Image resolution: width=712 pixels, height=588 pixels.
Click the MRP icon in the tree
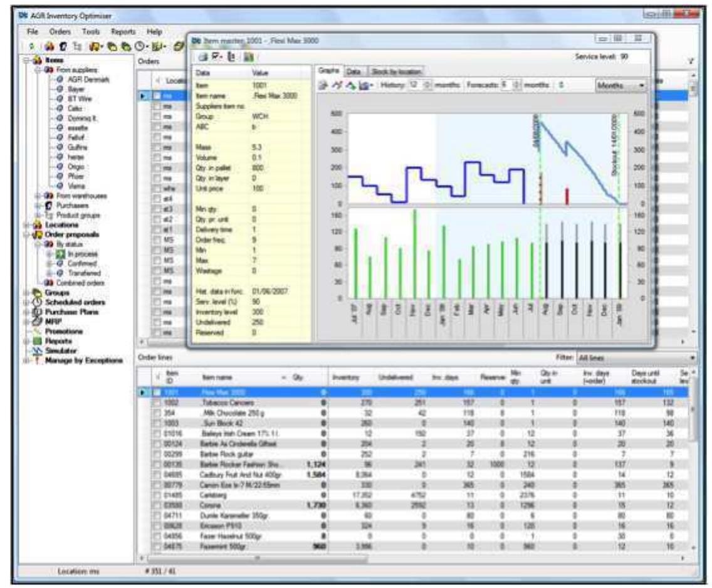coord(38,322)
